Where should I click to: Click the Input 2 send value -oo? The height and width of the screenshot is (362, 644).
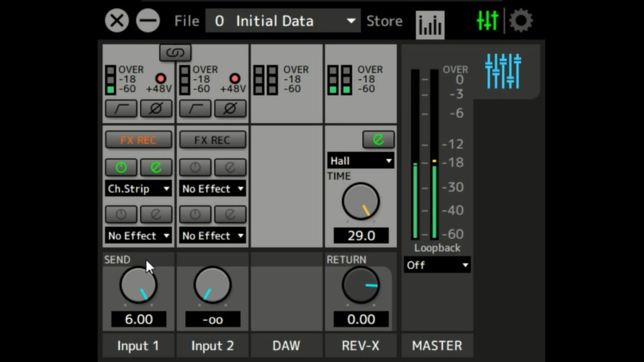click(213, 319)
